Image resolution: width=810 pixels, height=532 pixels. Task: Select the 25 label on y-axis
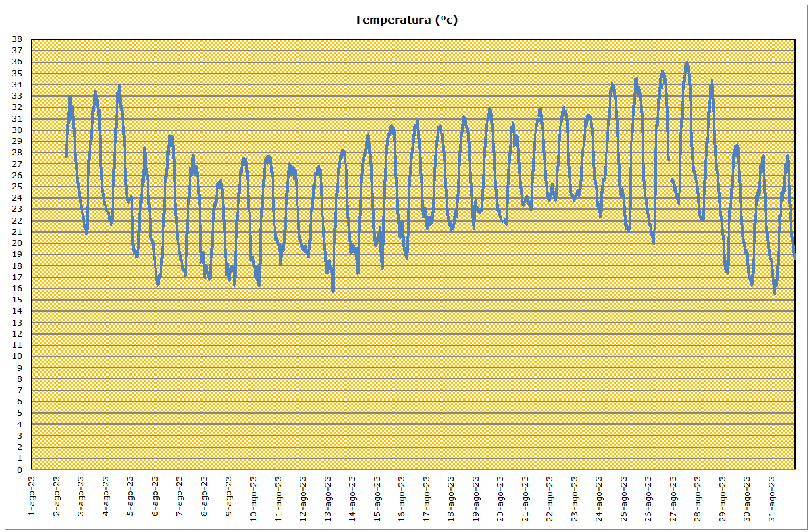[18, 187]
